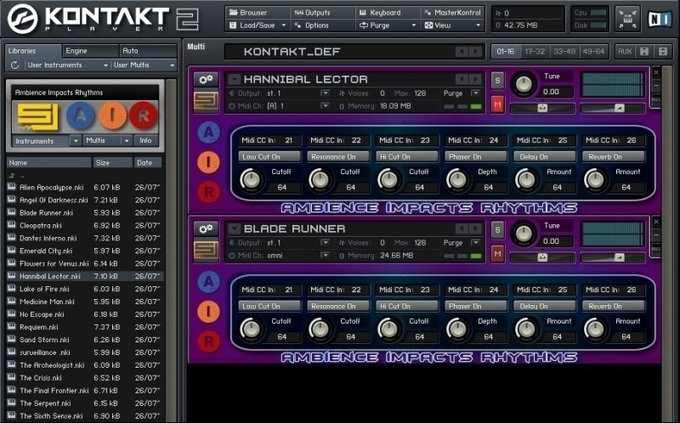Open Blade Runner settings gear icon
Screen dimensions: 680x423
pyautogui.click(x=207, y=229)
